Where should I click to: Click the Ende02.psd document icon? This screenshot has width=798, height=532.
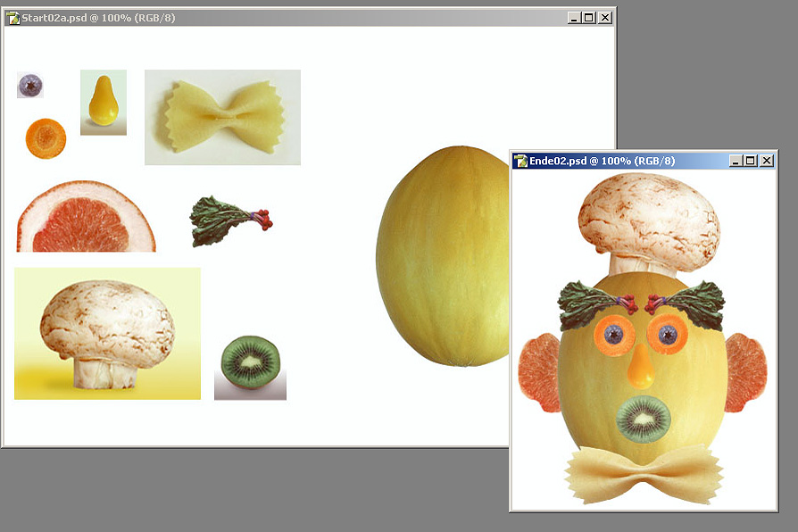(520, 161)
